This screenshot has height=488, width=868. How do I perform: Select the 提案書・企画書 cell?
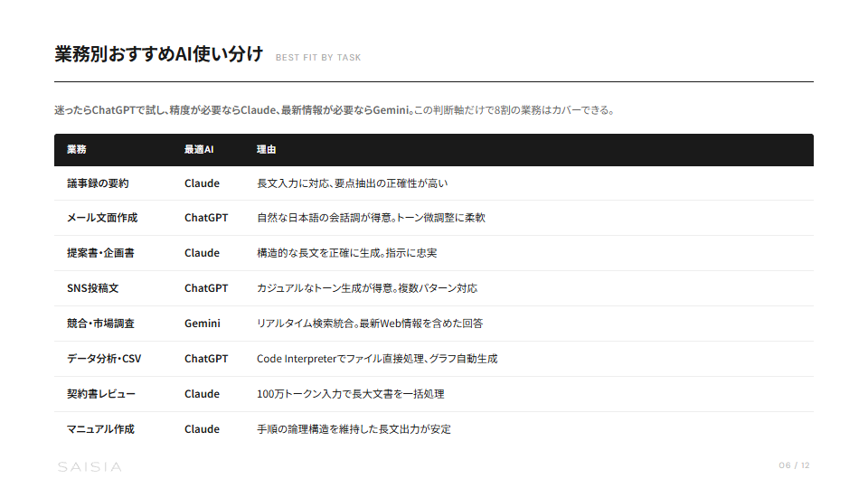[x=100, y=253]
